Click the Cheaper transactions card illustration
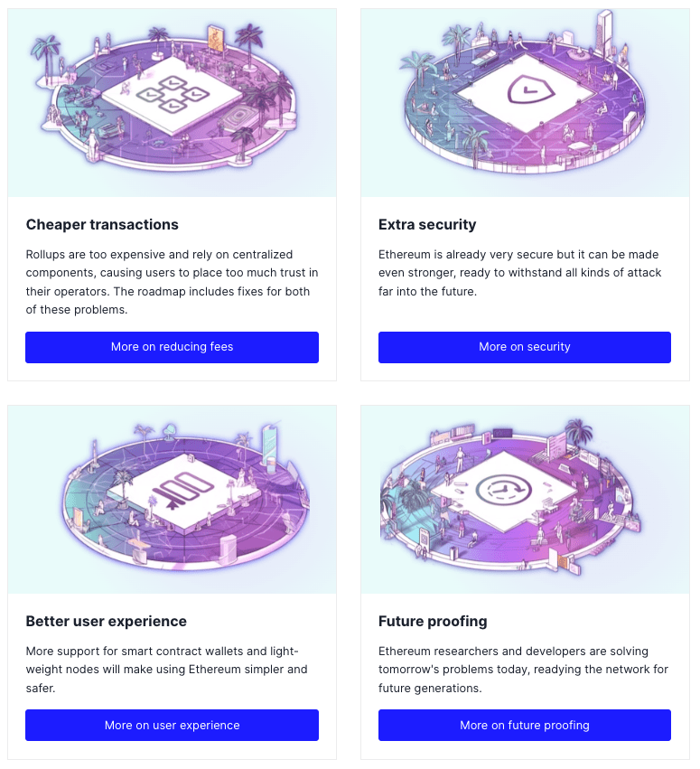Screen dimensions: 700x769 pos(172,103)
